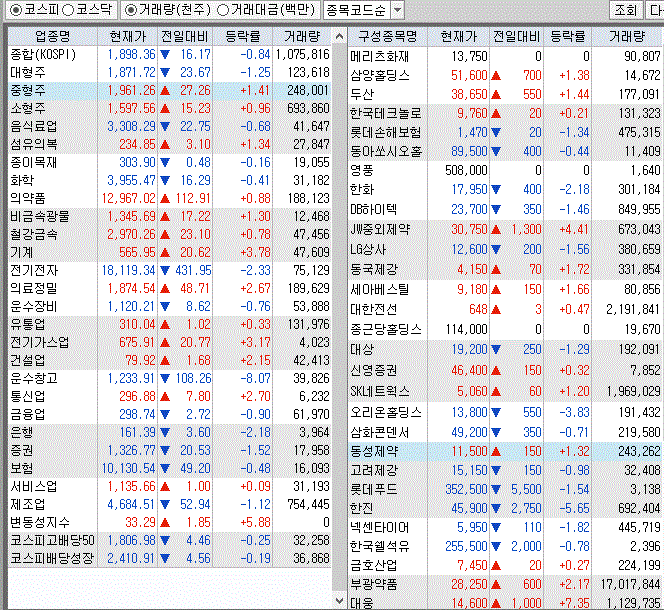The image size is (664, 610).
Task: Select the 건설업 sector row
Action: 169,360
